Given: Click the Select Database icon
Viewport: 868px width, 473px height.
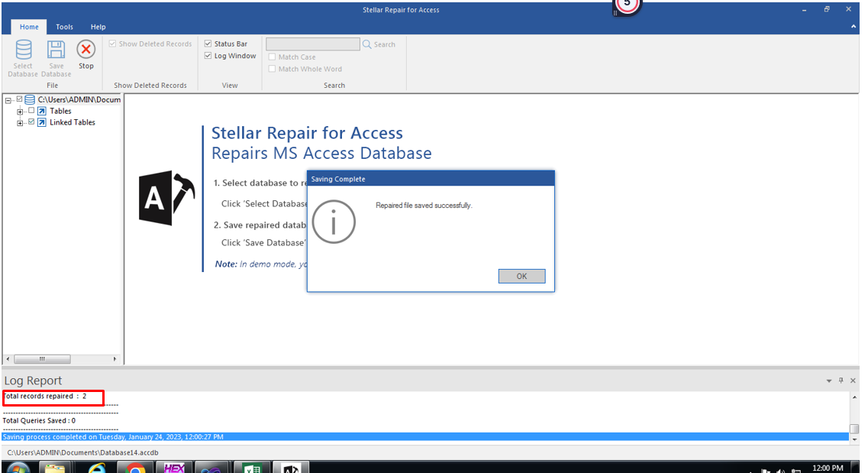Looking at the screenshot, I should coord(23,50).
